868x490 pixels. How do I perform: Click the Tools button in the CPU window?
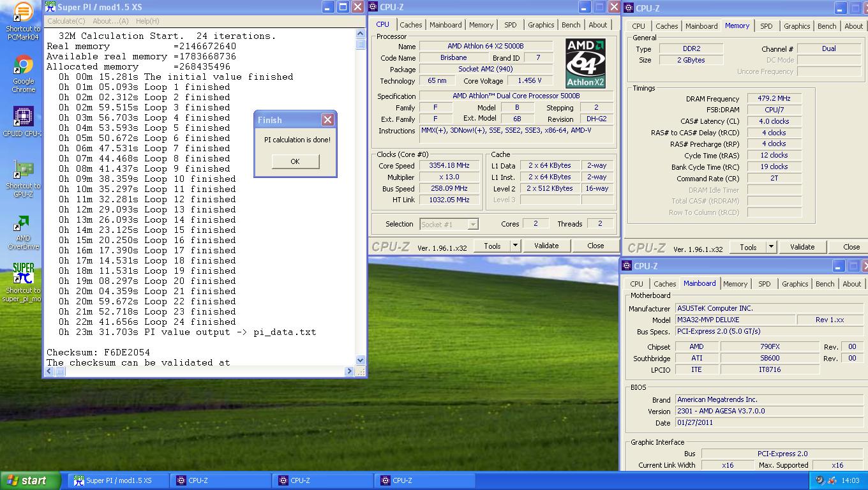tap(492, 246)
